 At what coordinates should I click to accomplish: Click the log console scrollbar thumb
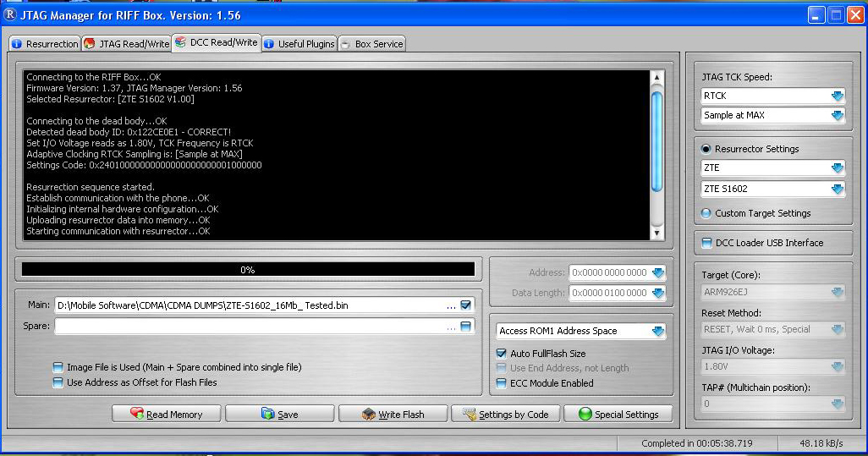click(656, 142)
